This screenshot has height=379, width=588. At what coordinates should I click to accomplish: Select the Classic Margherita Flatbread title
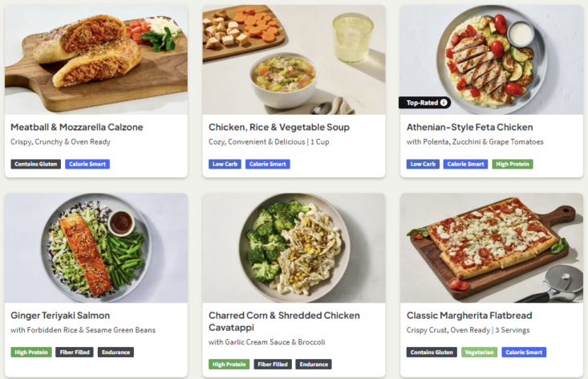tap(469, 316)
